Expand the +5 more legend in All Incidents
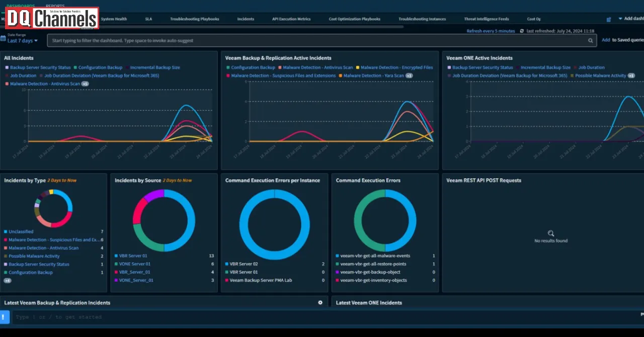This screenshot has width=644, height=337. point(85,83)
